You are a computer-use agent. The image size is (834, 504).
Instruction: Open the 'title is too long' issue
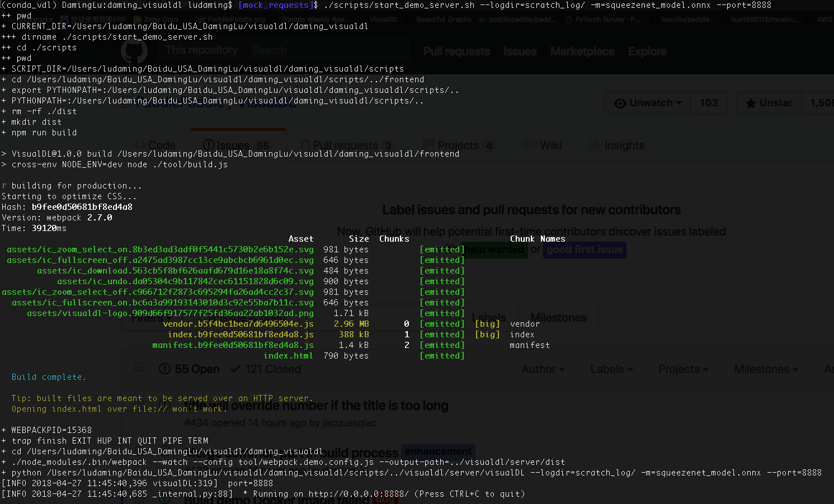(316, 406)
